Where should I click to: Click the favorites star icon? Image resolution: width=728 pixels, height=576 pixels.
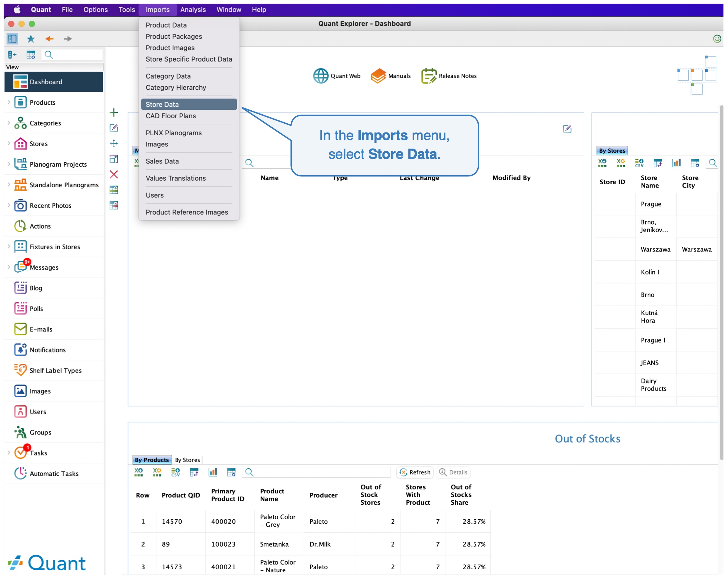(31, 39)
